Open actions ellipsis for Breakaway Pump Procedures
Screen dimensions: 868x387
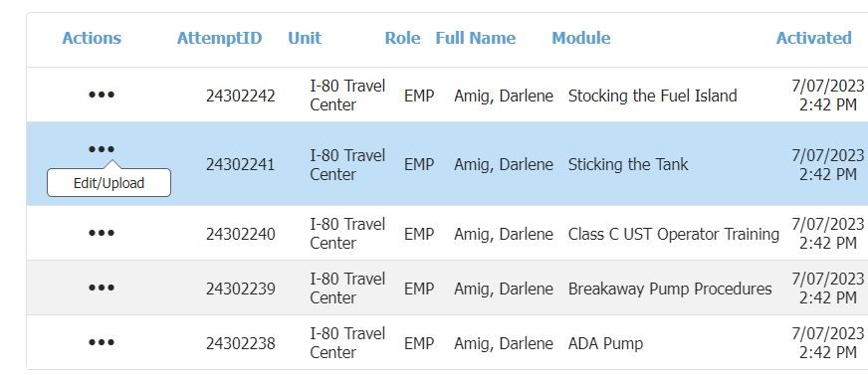coord(102,288)
